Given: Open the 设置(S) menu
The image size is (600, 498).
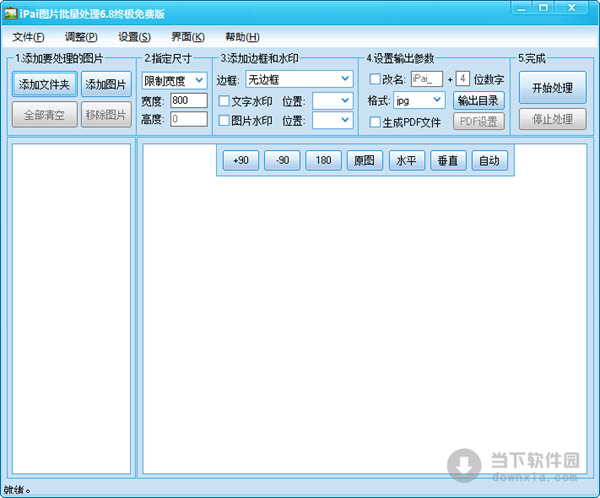Looking at the screenshot, I should pos(134,37).
